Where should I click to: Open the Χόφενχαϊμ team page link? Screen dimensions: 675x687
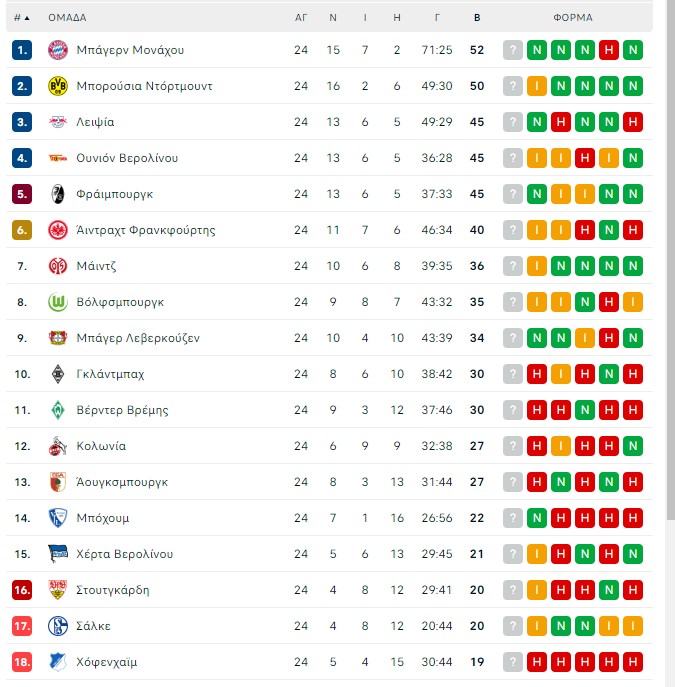point(106,662)
